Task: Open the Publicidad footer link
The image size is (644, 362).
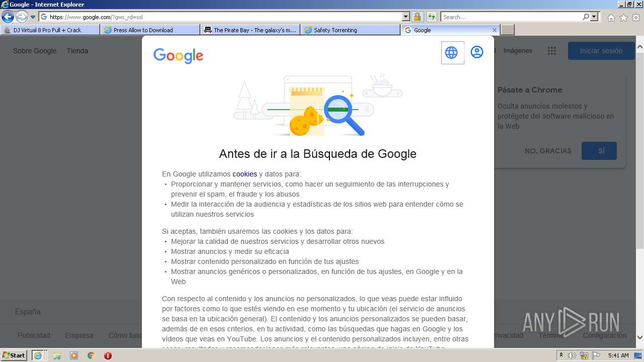Action: (x=34, y=335)
